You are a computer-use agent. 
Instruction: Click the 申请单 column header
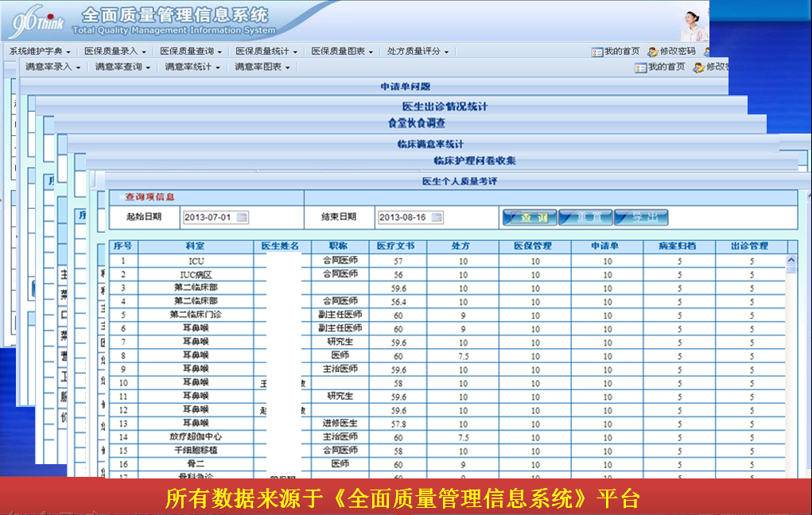click(607, 246)
